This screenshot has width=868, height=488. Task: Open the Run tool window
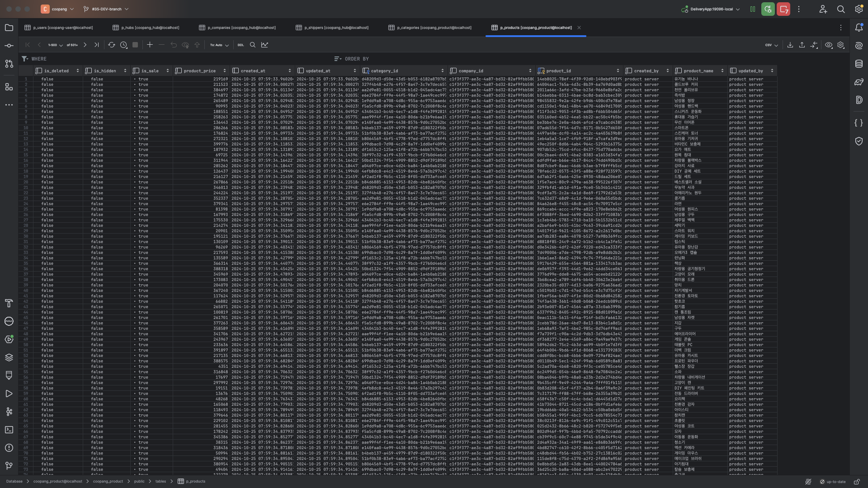point(9,394)
